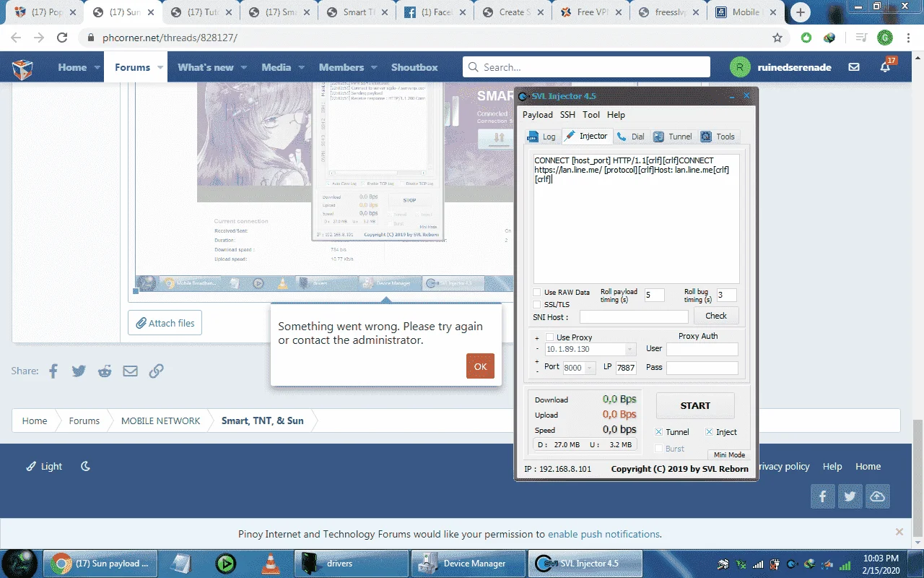Expand the Home menu dropdown arrow

coord(97,67)
